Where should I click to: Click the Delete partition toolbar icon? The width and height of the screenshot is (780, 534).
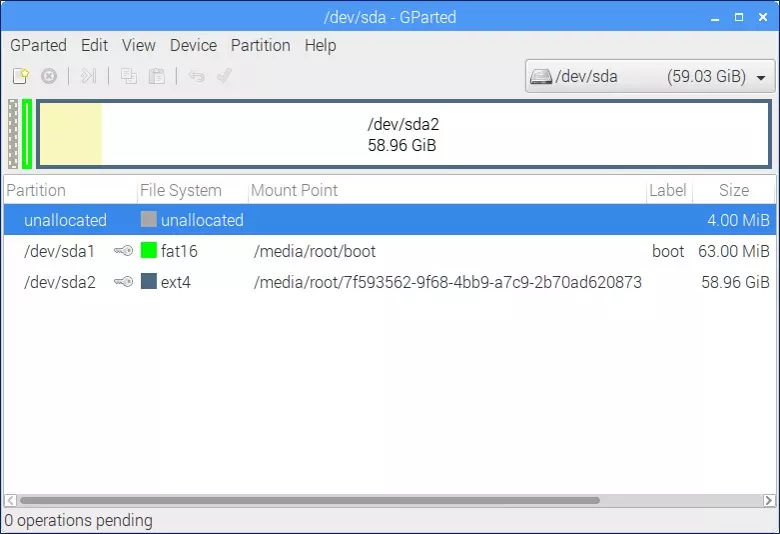point(48,76)
